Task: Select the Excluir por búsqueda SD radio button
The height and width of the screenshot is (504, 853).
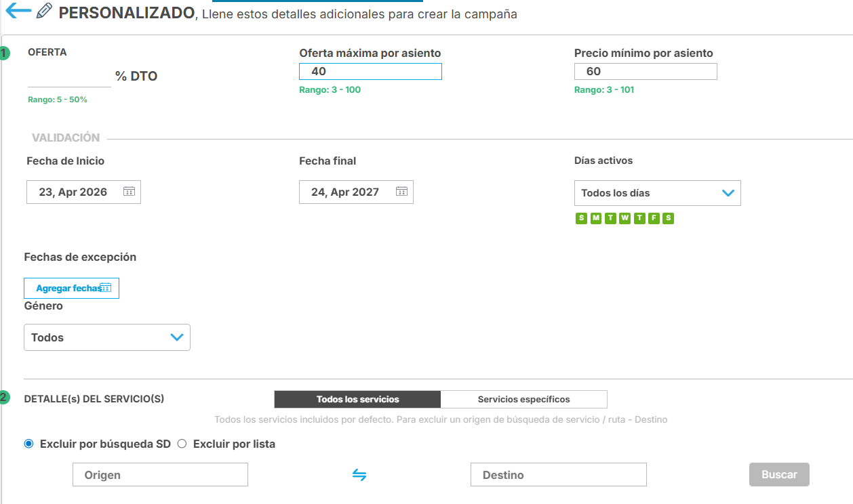Action: (28, 443)
